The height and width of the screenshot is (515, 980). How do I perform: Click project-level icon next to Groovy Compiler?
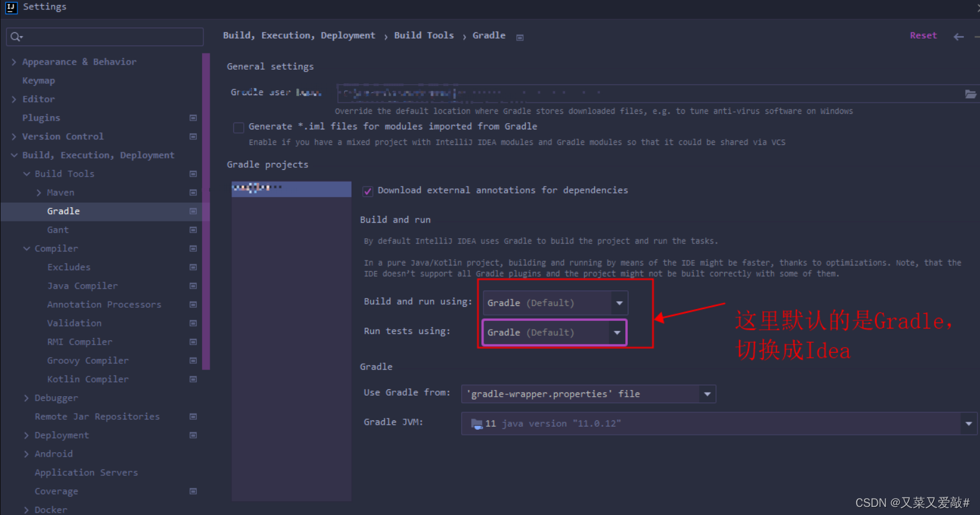[x=193, y=360]
